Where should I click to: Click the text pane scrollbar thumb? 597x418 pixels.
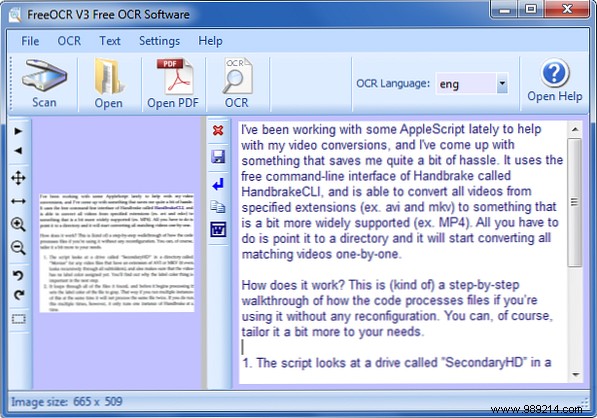pyautogui.click(x=575, y=203)
